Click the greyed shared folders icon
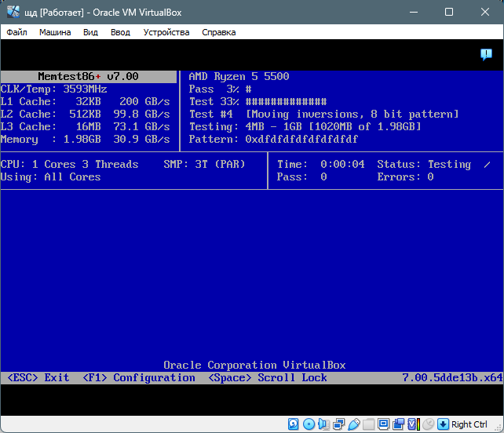Viewport: 504px width, 433px height. tap(368, 424)
